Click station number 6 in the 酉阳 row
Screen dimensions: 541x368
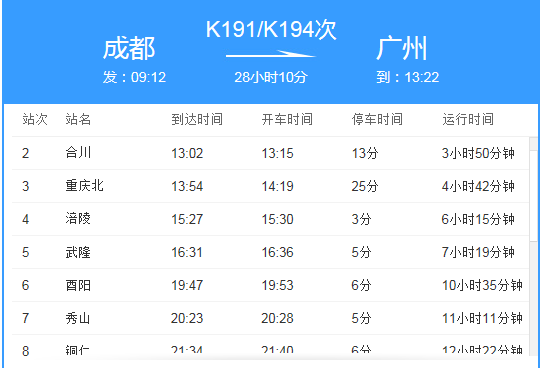pyautogui.click(x=26, y=286)
